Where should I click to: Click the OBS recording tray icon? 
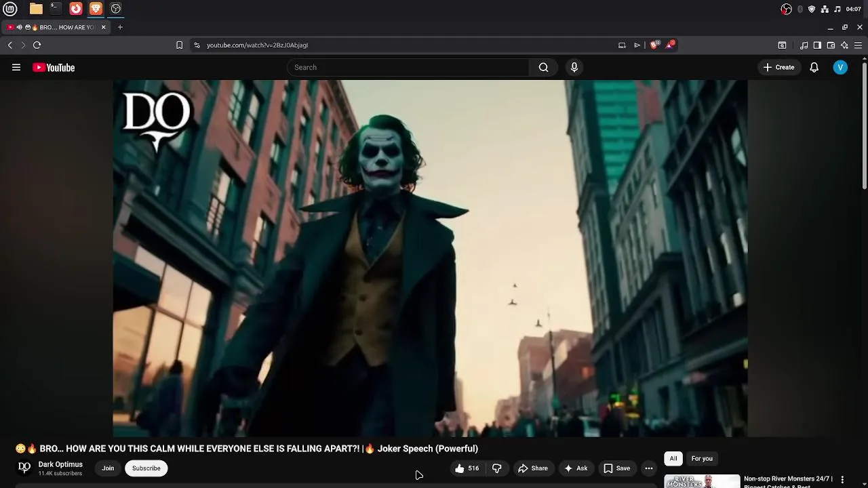[x=786, y=9]
